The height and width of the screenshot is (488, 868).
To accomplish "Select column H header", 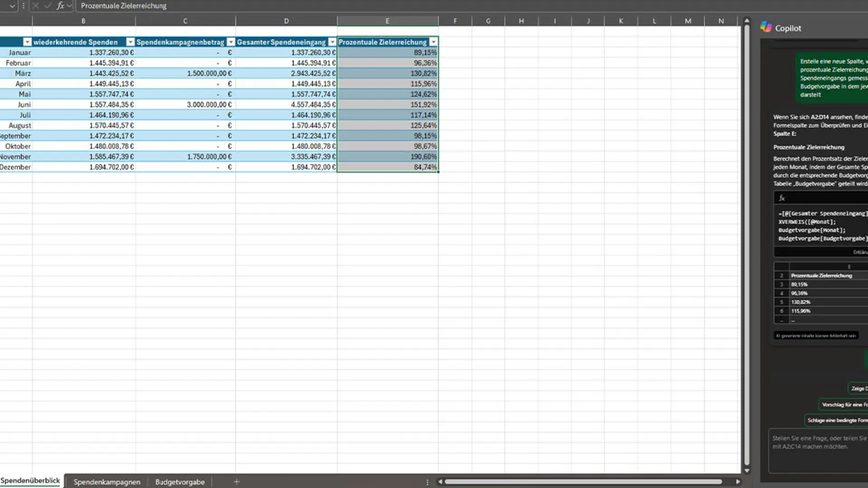I will pyautogui.click(x=521, y=21).
